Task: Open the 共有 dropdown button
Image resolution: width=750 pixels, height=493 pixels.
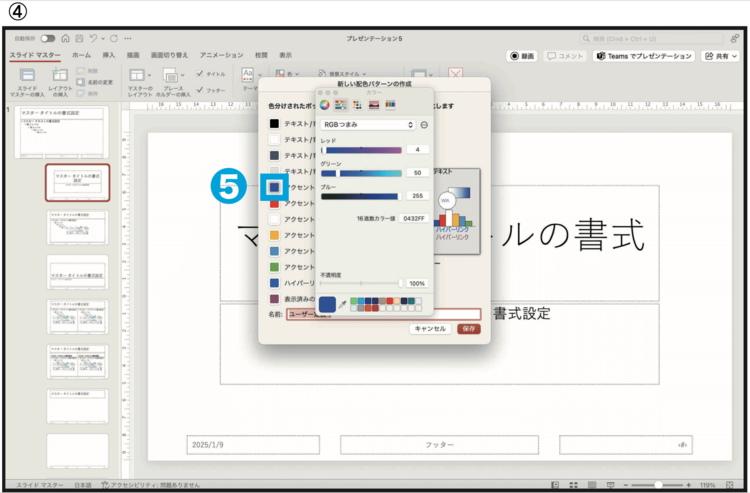Action: (x=721, y=56)
